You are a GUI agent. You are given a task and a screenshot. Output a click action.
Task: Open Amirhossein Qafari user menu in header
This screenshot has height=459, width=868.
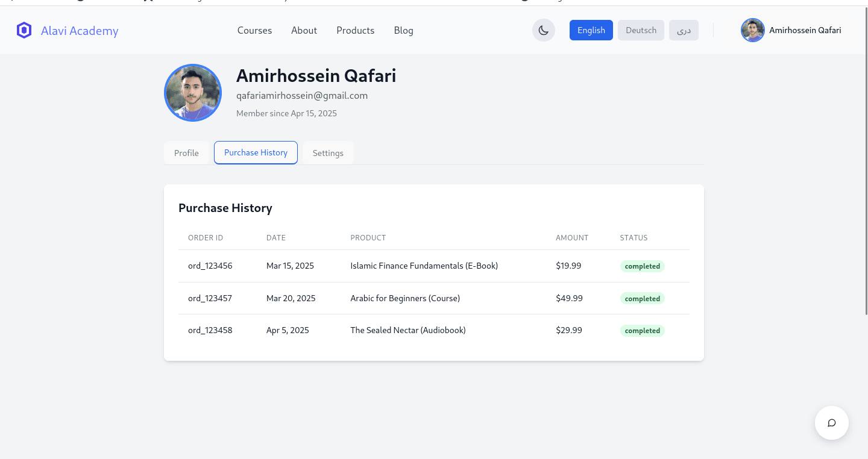[x=791, y=30]
